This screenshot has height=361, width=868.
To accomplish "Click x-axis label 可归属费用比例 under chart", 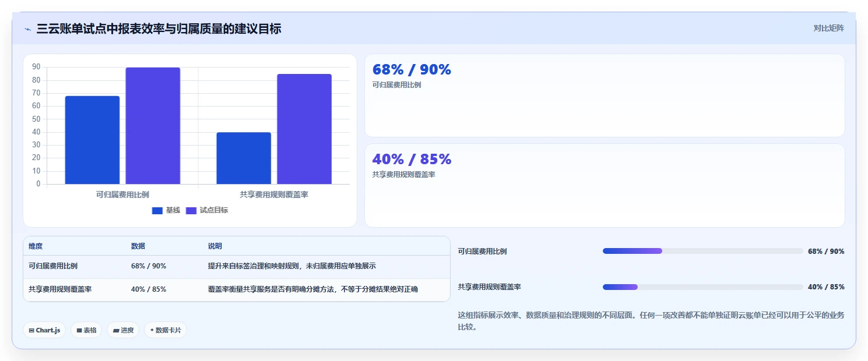I will click(x=122, y=194).
